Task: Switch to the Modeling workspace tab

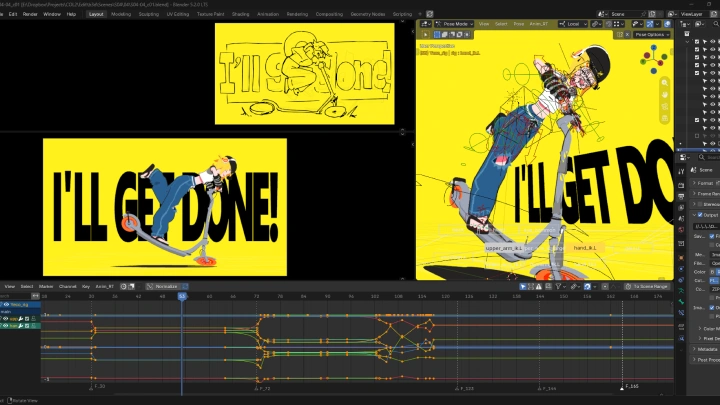Action: click(x=121, y=14)
